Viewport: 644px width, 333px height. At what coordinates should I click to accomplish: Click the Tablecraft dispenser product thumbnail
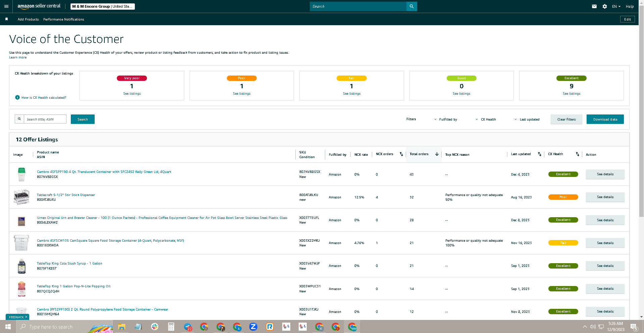21,197
